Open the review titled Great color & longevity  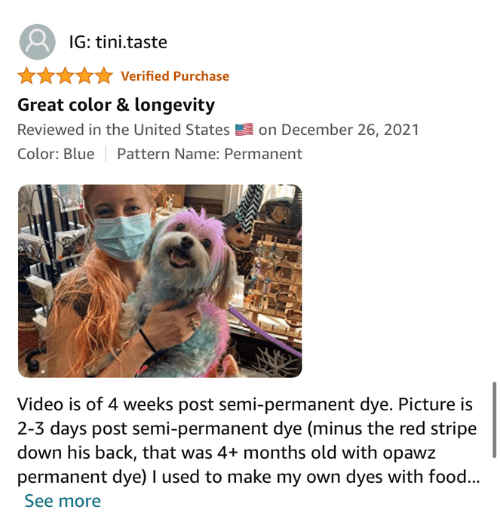tap(116, 105)
